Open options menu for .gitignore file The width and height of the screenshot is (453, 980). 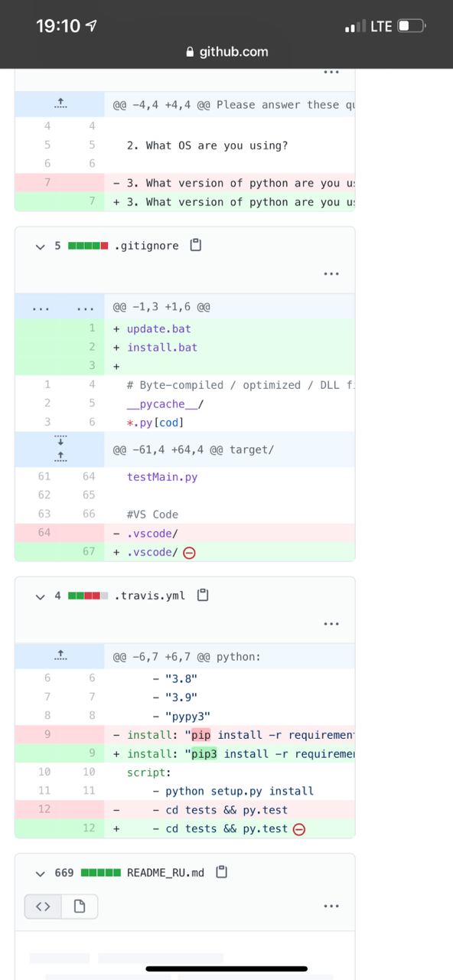tap(331, 273)
